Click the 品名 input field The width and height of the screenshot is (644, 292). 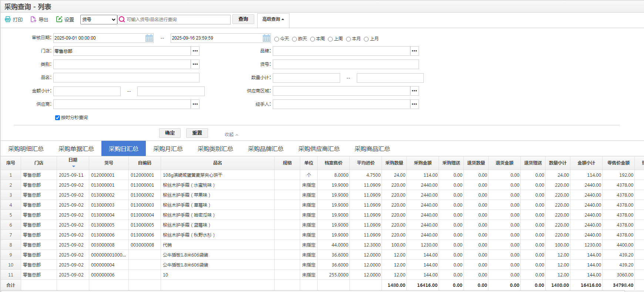tap(126, 78)
